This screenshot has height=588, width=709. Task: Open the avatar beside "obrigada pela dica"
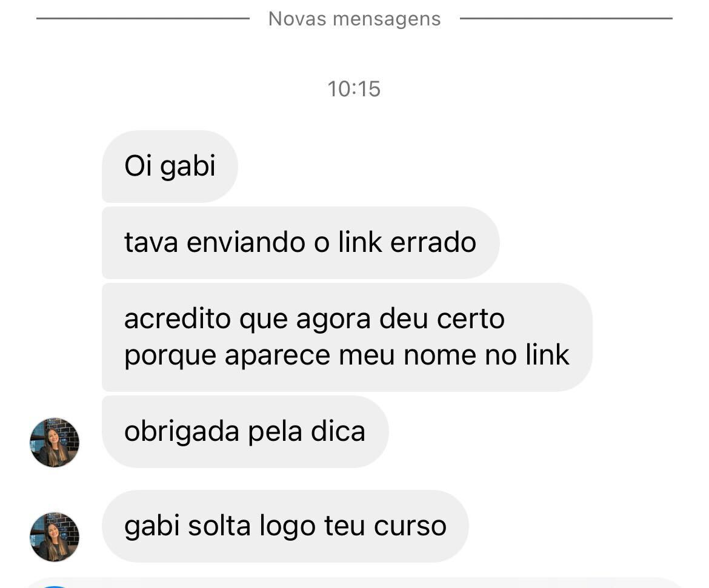click(x=55, y=442)
